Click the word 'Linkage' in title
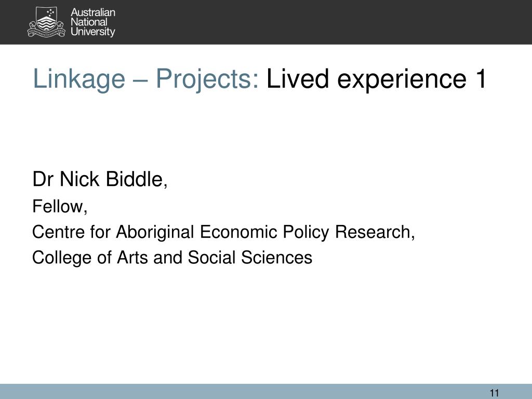The image size is (532, 399). (79, 79)
